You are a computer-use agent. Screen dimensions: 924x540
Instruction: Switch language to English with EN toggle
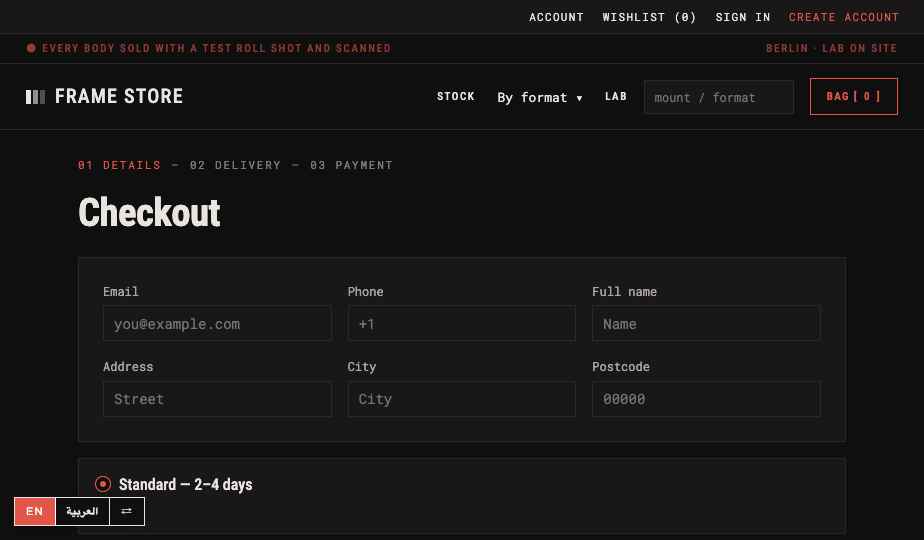35,511
